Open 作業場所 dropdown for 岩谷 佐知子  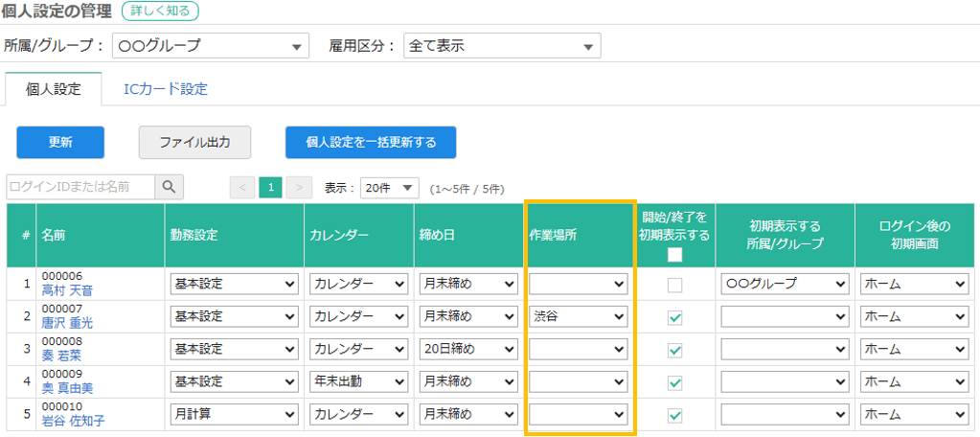578,414
